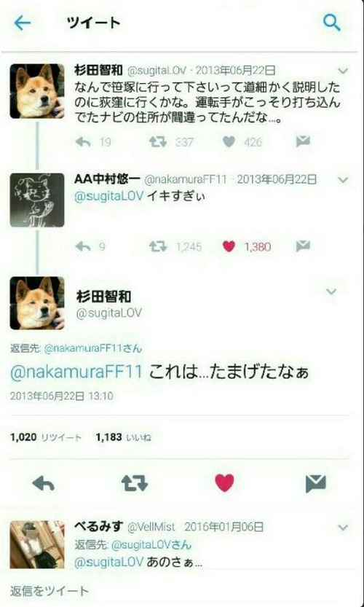Open @nakamuraFF11 mention in main tweet
Screen dimensions: 364x607
(76, 372)
